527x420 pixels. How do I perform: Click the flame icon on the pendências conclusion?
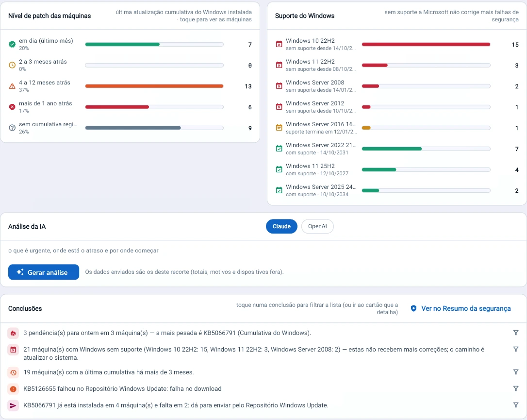(x=13, y=333)
